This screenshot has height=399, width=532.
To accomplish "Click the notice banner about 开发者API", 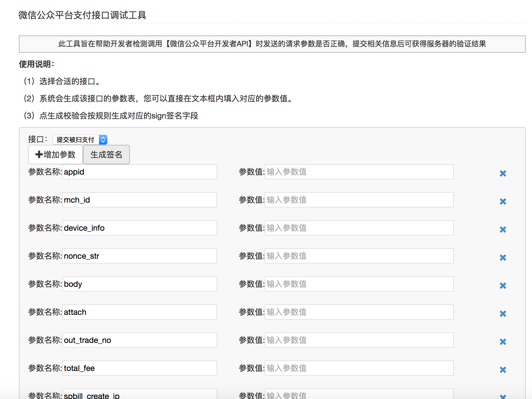I will click(x=272, y=44).
